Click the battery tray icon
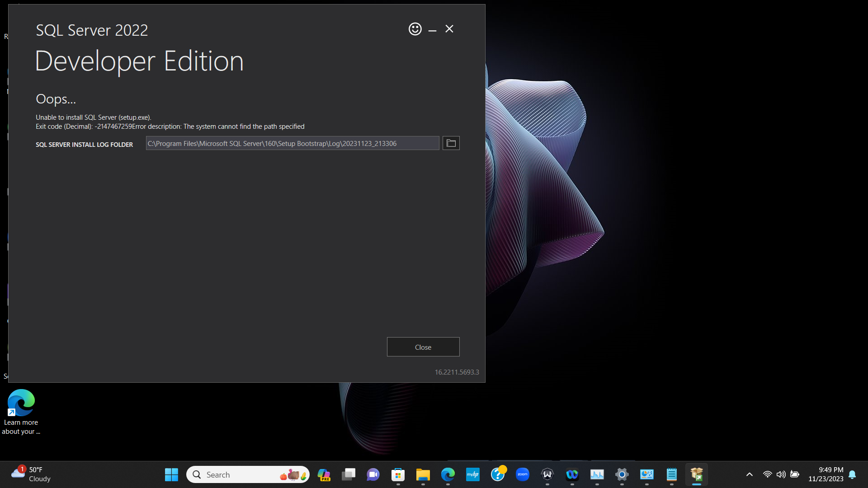868x488 pixels. [794, 474]
